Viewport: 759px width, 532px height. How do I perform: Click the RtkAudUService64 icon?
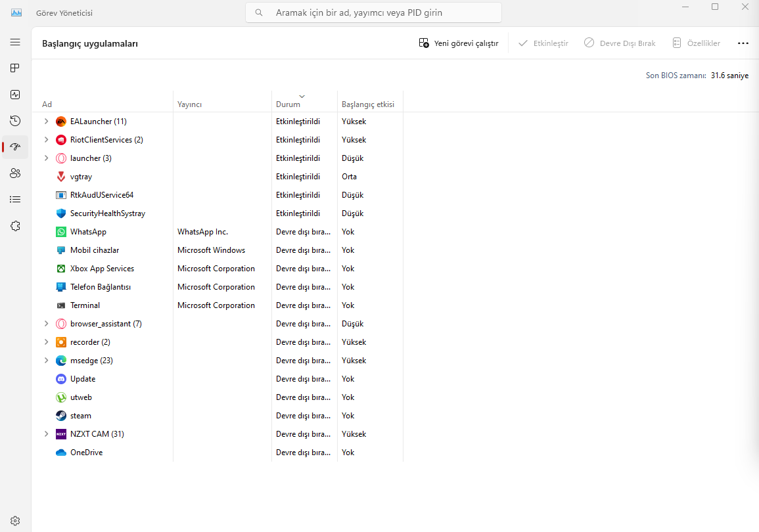(x=61, y=195)
